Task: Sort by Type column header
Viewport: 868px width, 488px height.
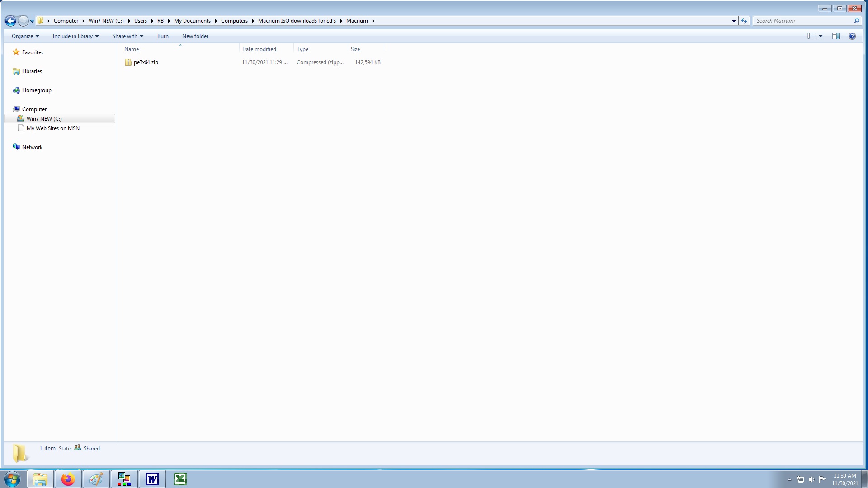Action: click(321, 49)
